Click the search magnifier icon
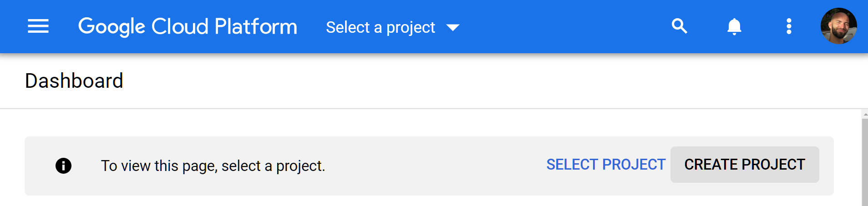Viewport: 868px width, 206px height. tap(680, 26)
